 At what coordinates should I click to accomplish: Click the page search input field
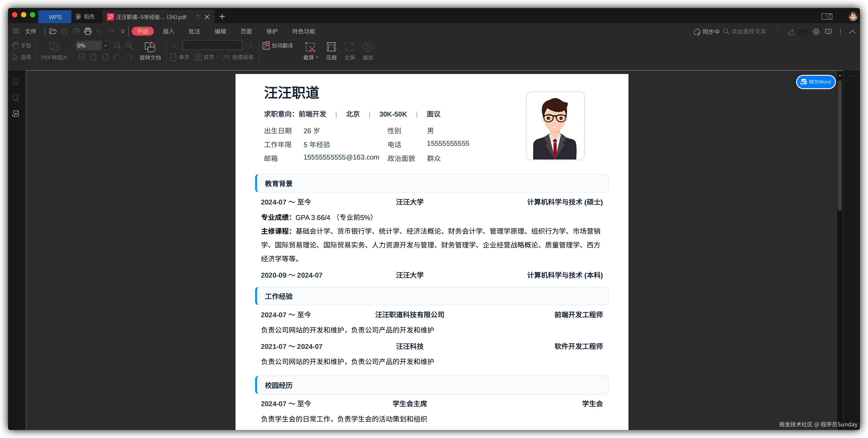[212, 45]
